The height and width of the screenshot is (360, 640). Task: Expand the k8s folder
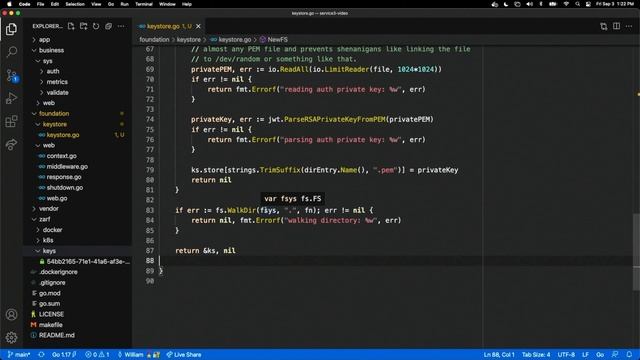48,240
